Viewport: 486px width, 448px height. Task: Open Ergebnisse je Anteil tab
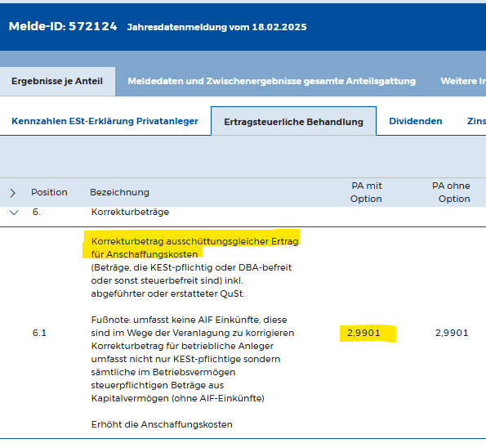click(57, 81)
